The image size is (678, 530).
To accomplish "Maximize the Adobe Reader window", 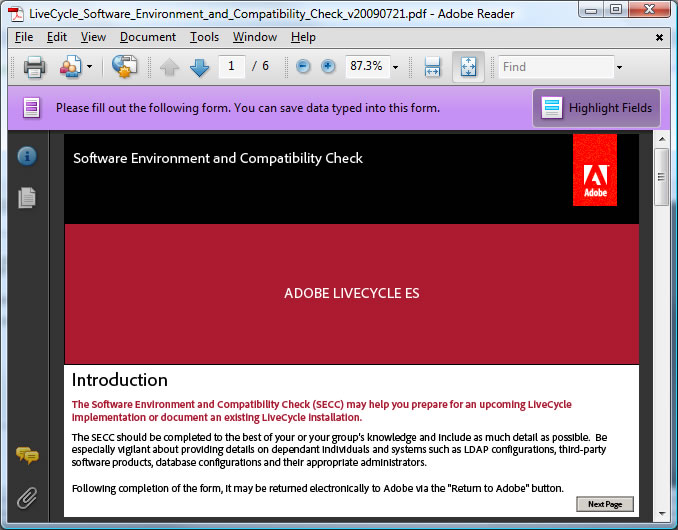I will 616,10.
